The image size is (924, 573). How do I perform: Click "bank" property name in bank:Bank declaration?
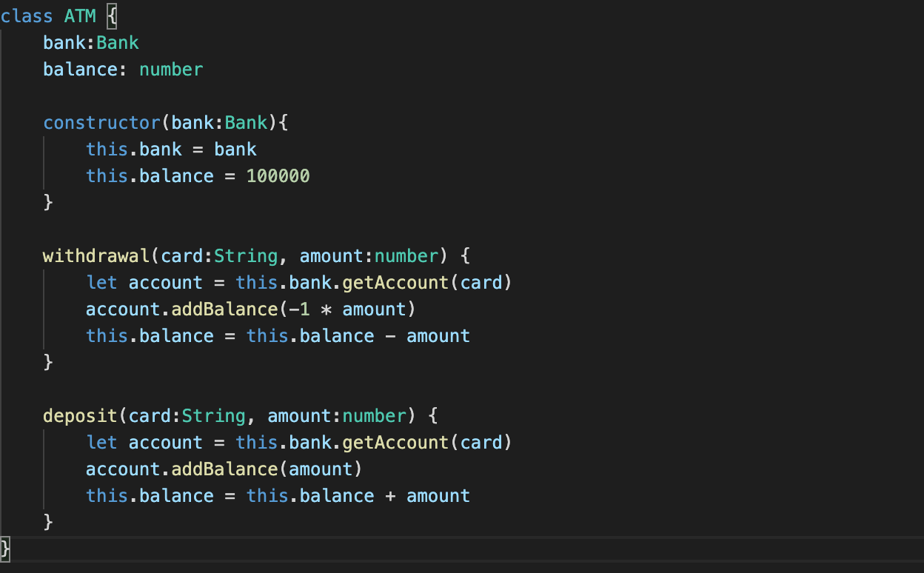tap(64, 42)
